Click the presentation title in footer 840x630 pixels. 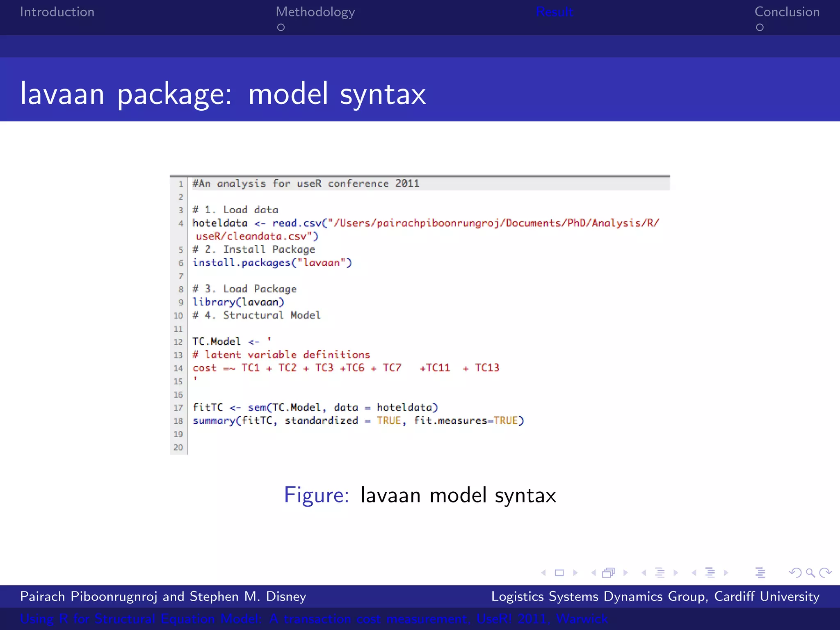[314, 619]
